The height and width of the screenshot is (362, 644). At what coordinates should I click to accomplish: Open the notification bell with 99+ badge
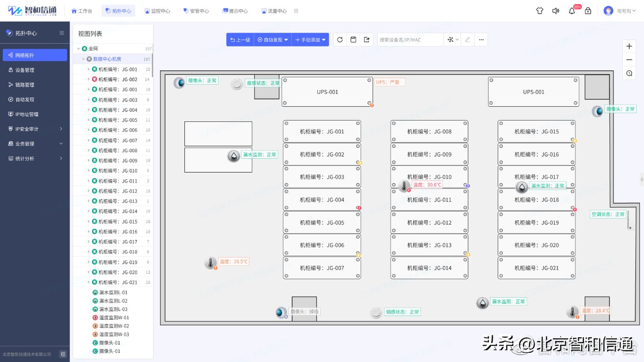(x=571, y=10)
